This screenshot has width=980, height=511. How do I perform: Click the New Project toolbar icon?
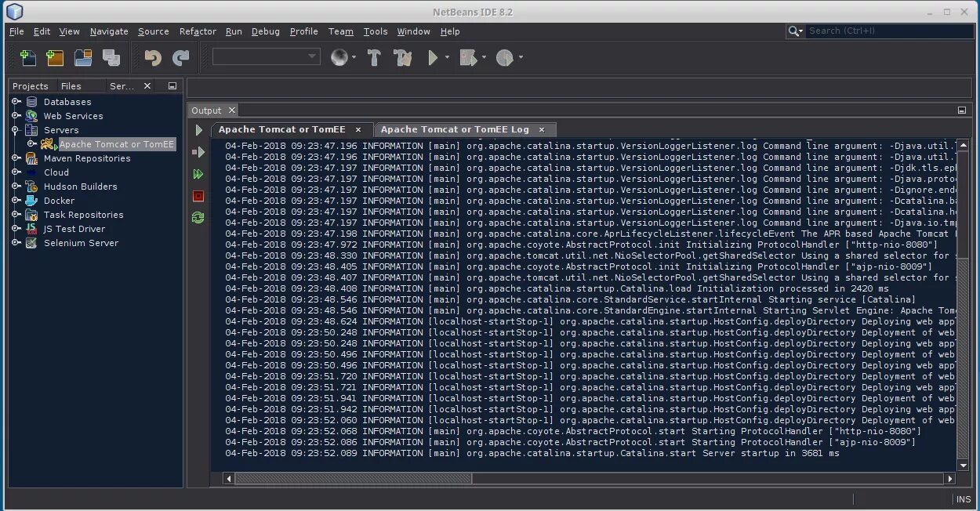[55, 57]
